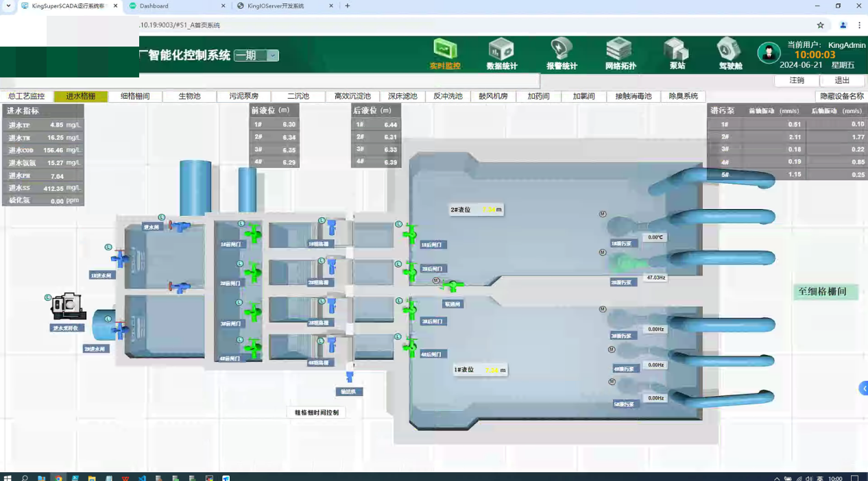Open the 泵站 pump station icon
Image resolution: width=868 pixels, height=481 pixels.
coord(676,49)
